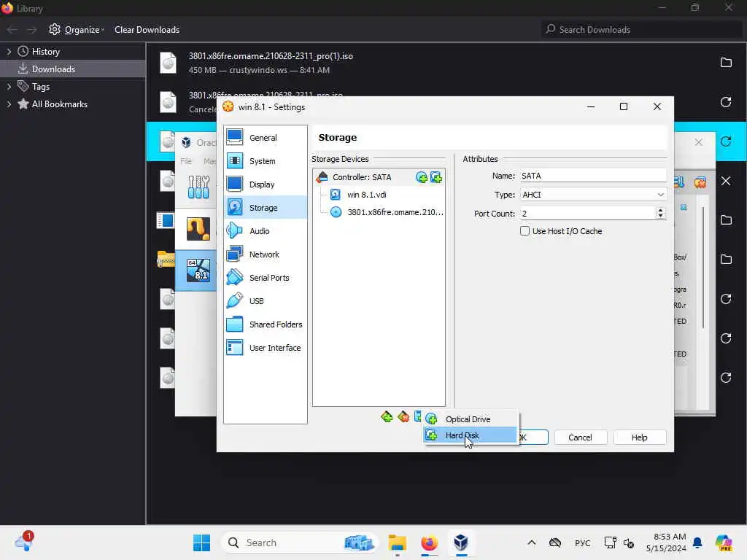Retry the highlighted download in Library
747x560 pixels.
(726, 141)
